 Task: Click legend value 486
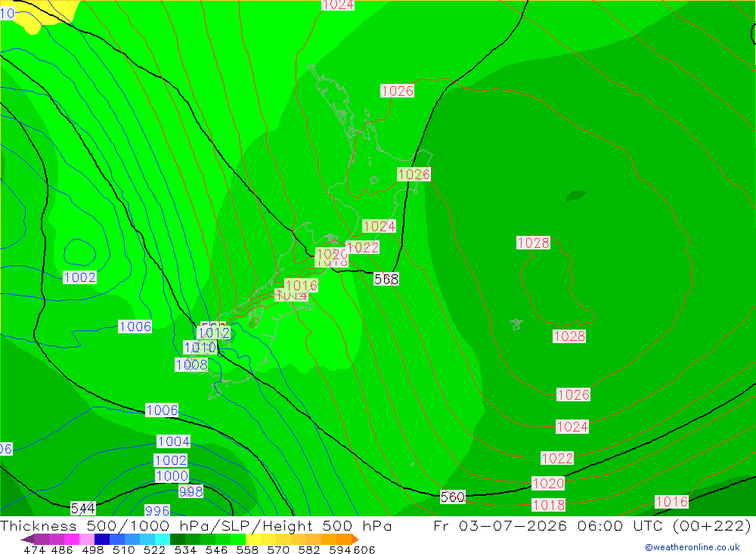click(x=62, y=550)
